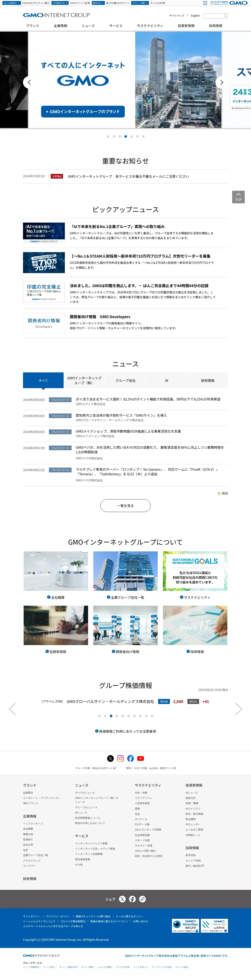Select the fourth hero carousel dot
This screenshot has height=980, width=251.
(126, 136)
